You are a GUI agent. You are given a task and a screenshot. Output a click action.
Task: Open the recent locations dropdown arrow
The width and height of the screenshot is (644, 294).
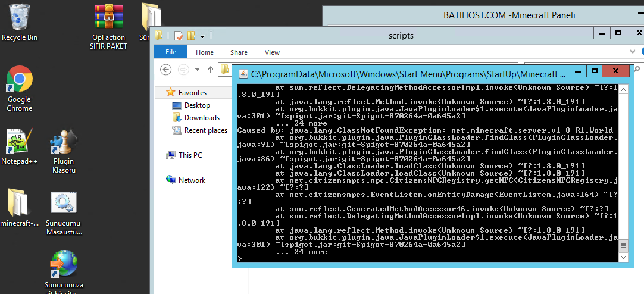(x=197, y=70)
